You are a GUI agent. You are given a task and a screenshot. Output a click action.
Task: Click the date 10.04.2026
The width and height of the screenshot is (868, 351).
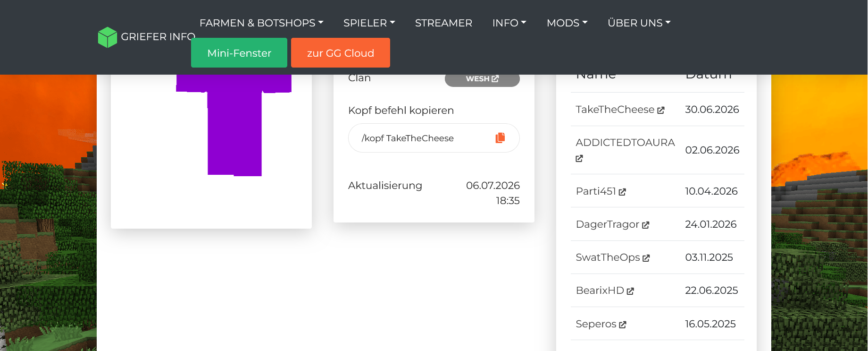coord(711,191)
